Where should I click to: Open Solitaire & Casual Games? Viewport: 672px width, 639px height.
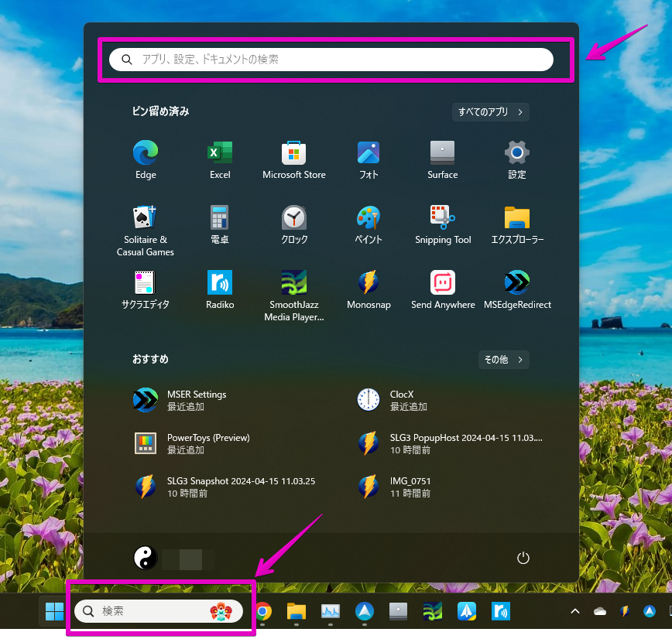[x=146, y=231]
